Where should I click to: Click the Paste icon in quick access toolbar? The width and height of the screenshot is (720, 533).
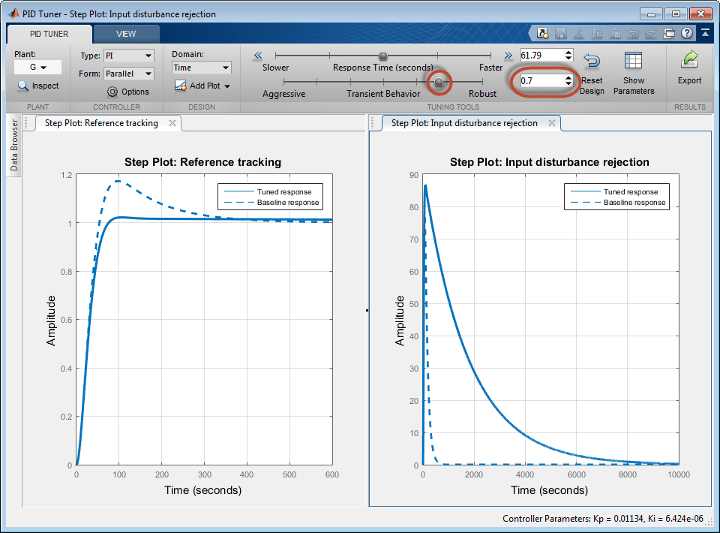[x=615, y=33]
